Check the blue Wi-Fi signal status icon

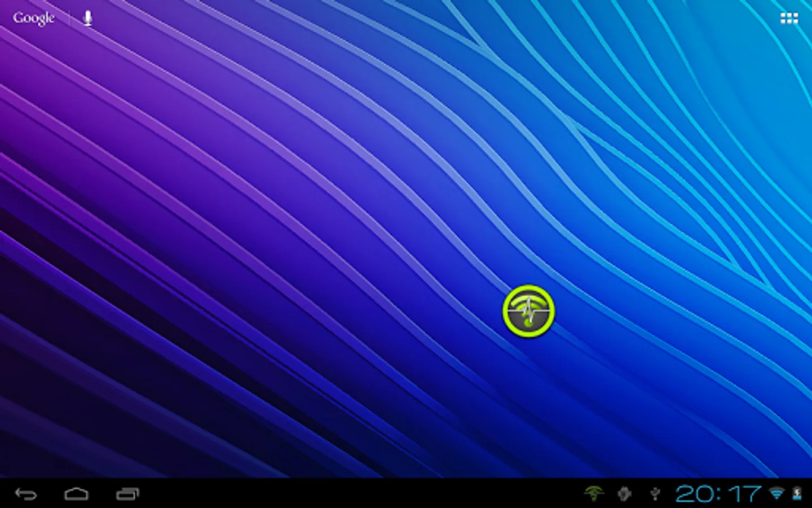pos(777,494)
